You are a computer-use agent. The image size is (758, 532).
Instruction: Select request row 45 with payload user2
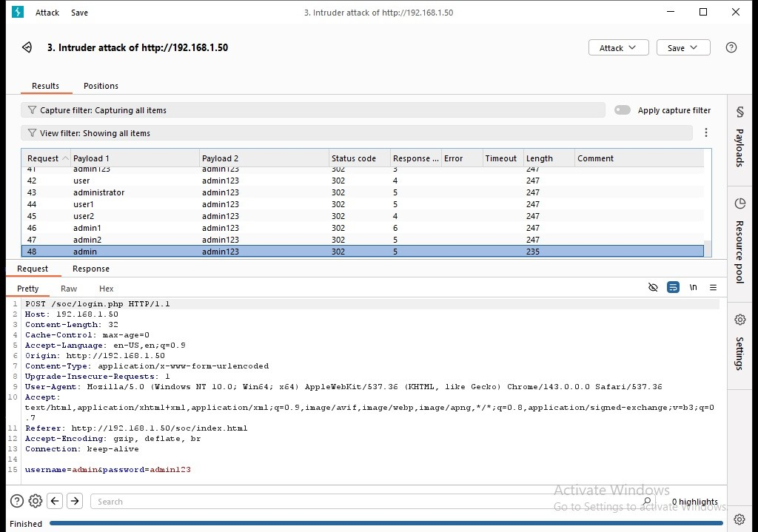[x=363, y=216]
